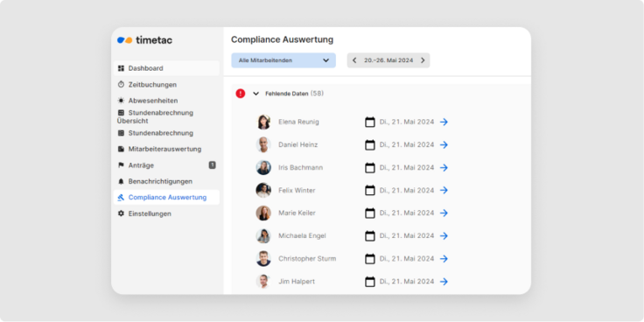This screenshot has height=322, width=644.
Task: Click calendar icon in Jim Halpert's row
Action: coord(370,282)
